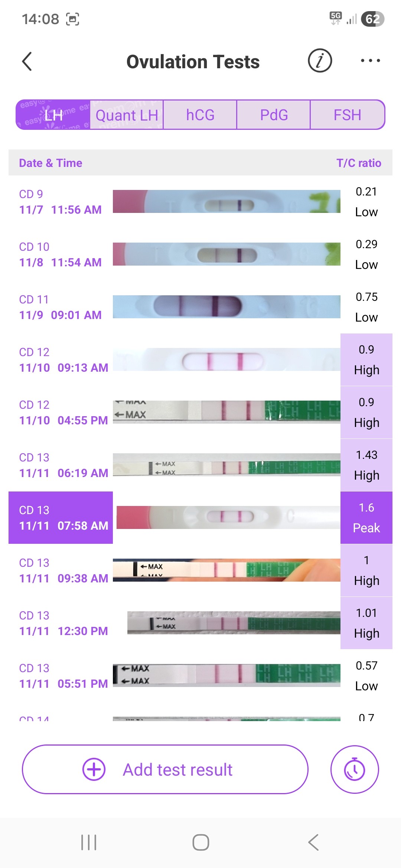The image size is (401, 868).
Task: Open the info icon beside Ovulation Tests
Action: tap(320, 61)
